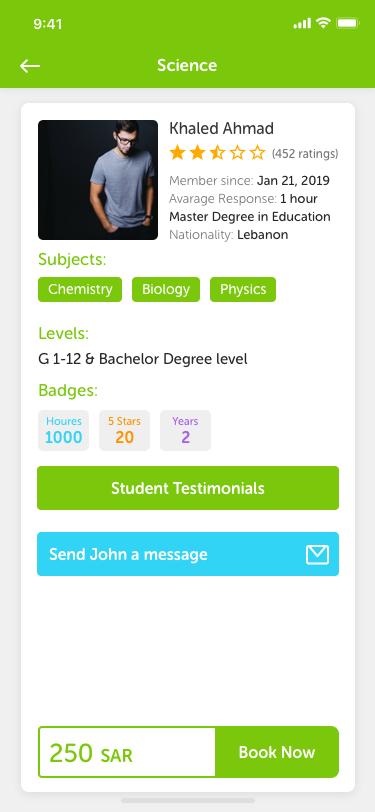Open Student Testimonials
The height and width of the screenshot is (812, 375).
click(x=188, y=488)
